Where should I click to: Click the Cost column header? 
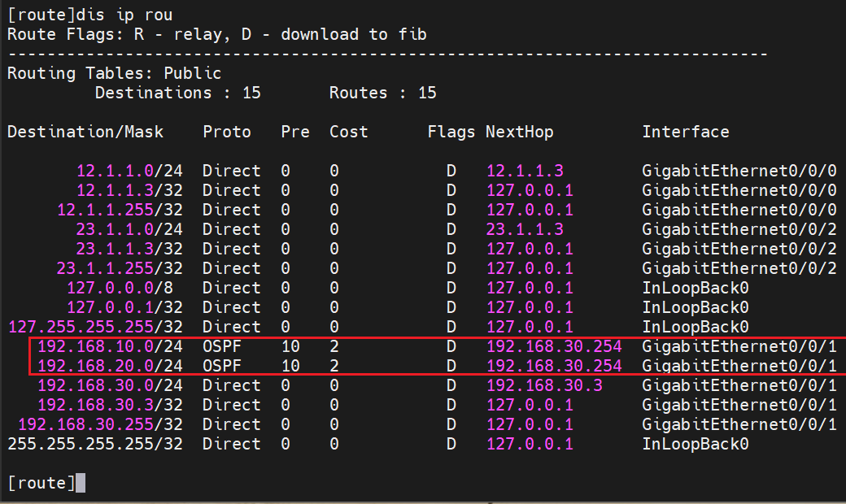coord(348,132)
